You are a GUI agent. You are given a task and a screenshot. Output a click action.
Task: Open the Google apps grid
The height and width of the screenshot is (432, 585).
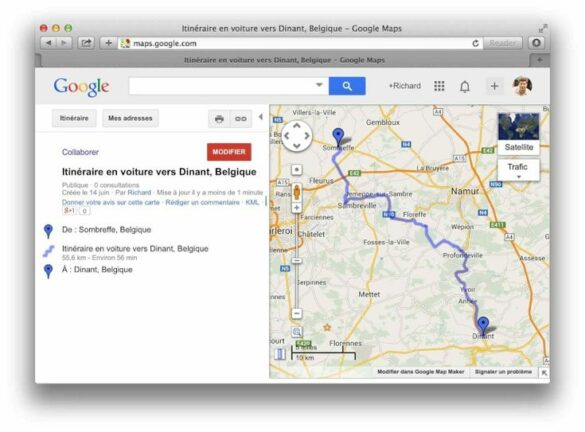439,86
